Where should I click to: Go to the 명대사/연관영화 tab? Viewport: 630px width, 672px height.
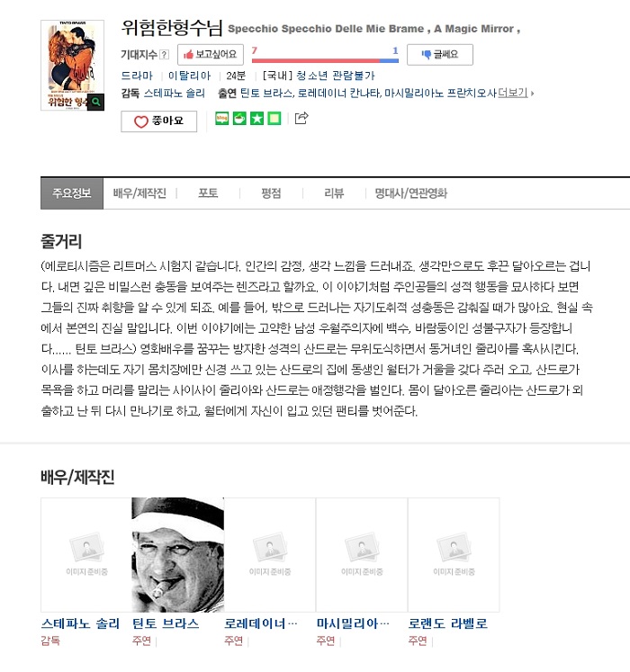coord(411,193)
